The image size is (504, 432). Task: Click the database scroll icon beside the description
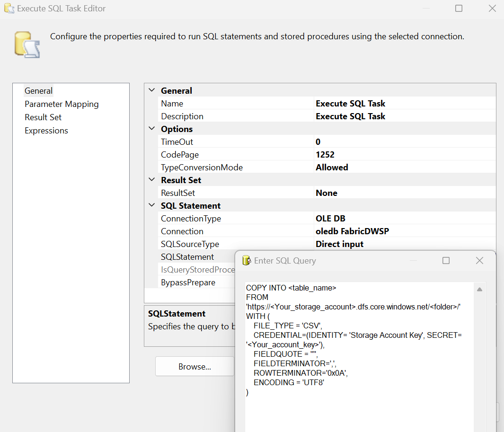coord(27,44)
